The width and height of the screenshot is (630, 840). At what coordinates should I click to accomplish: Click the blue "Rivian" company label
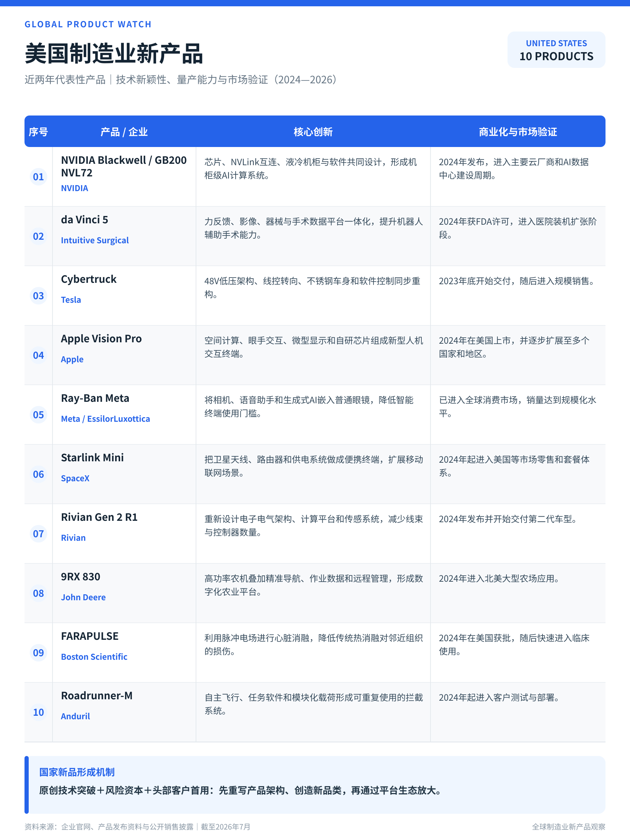(x=73, y=538)
